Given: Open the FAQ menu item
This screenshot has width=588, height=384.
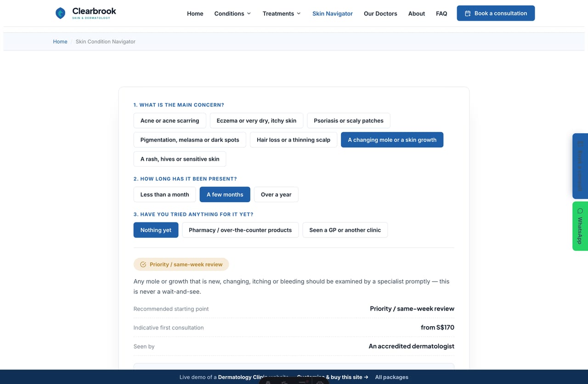Looking at the screenshot, I should (x=441, y=14).
